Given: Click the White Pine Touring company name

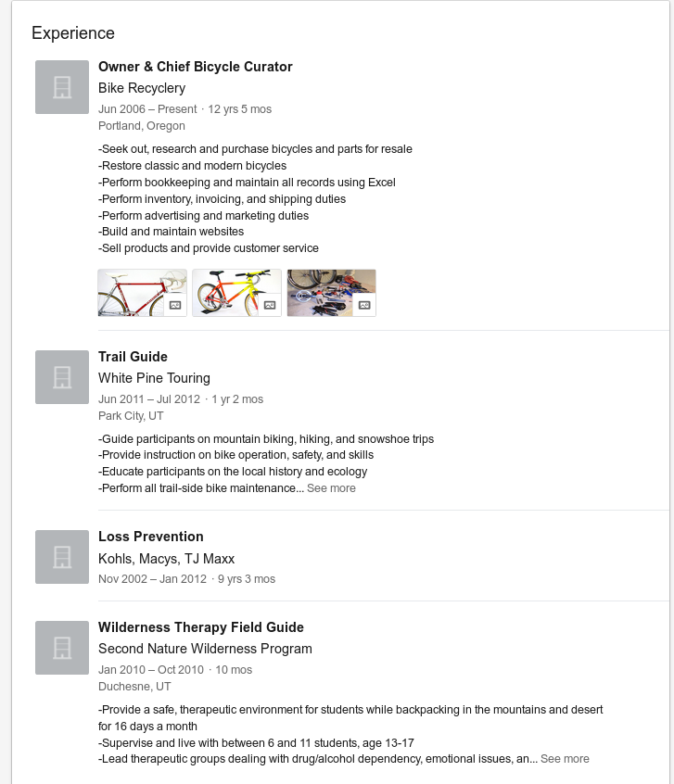Looking at the screenshot, I should click(x=154, y=378).
